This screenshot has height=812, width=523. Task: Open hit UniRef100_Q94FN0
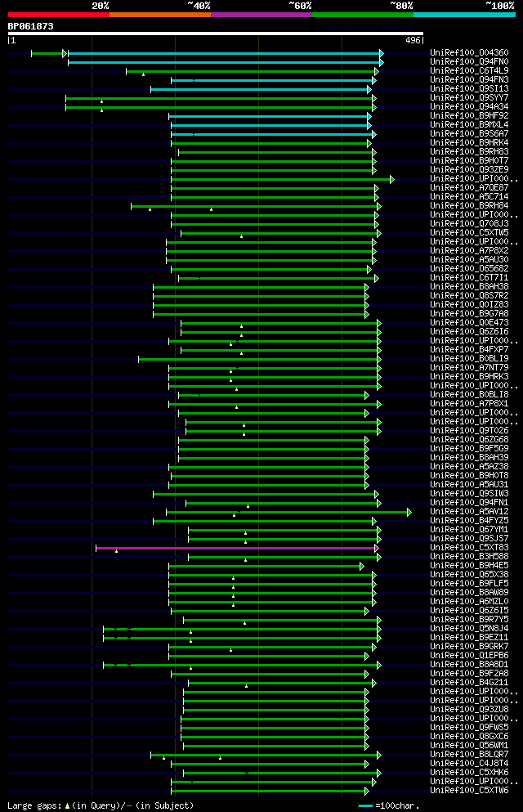pyautogui.click(x=469, y=61)
